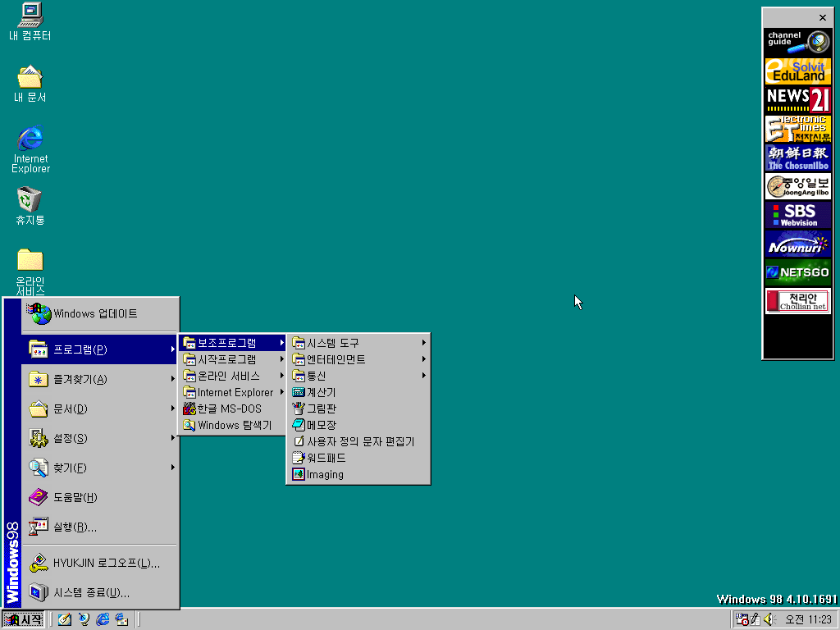The height and width of the screenshot is (630, 840).
Task: Open the Chollian net channel
Action: (x=797, y=302)
